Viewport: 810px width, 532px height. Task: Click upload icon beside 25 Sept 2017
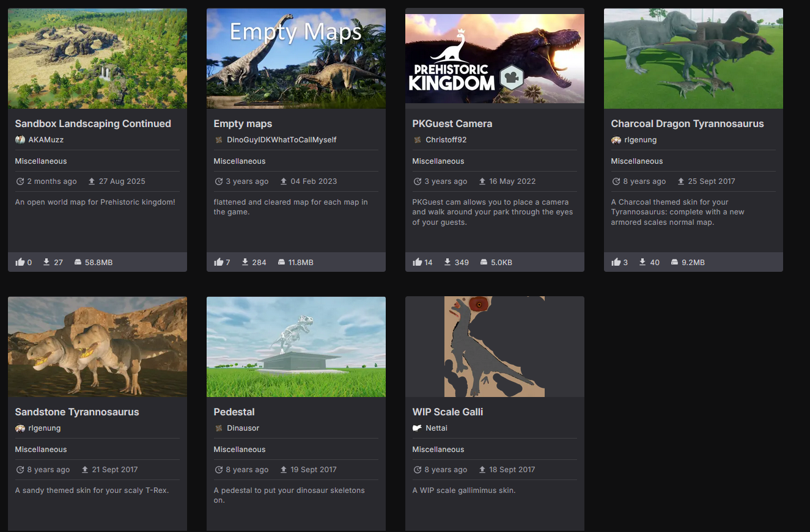tap(681, 181)
